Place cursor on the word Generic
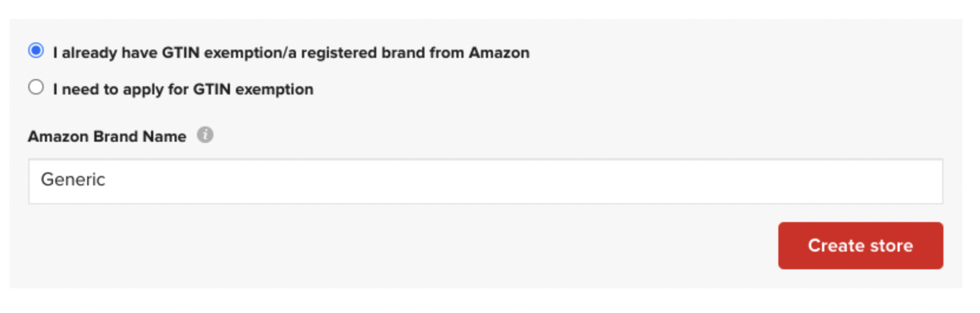Viewport: 980px width, 313px height. 73,180
